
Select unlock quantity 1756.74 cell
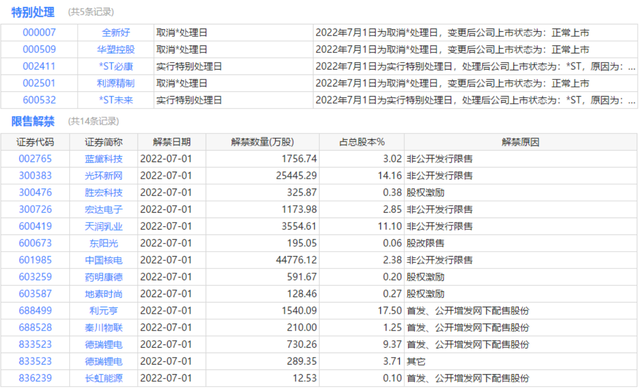tap(263, 159)
